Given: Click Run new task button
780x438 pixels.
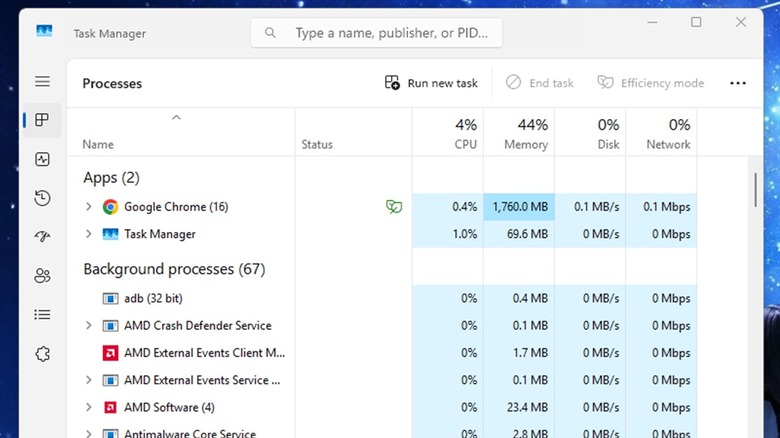Looking at the screenshot, I should click(431, 83).
